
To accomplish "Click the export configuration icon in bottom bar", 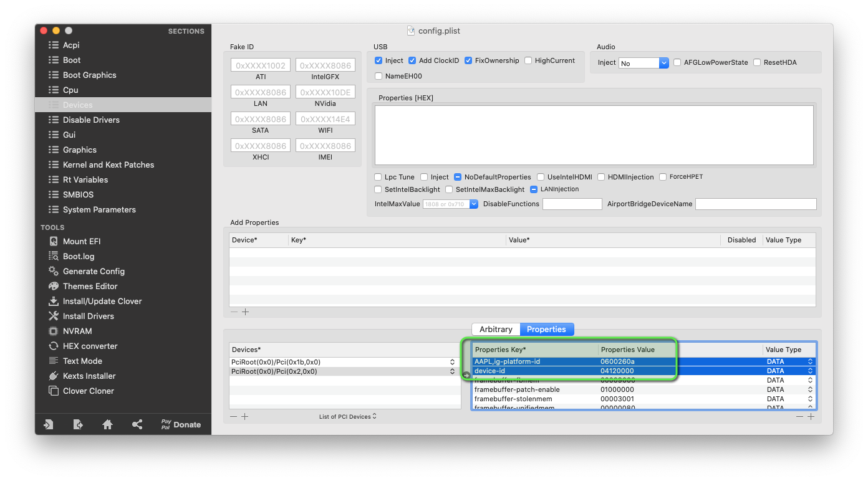I will (78, 424).
